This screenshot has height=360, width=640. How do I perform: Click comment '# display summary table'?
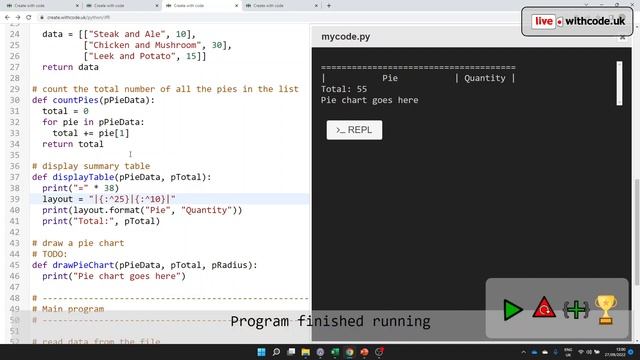coord(91,166)
